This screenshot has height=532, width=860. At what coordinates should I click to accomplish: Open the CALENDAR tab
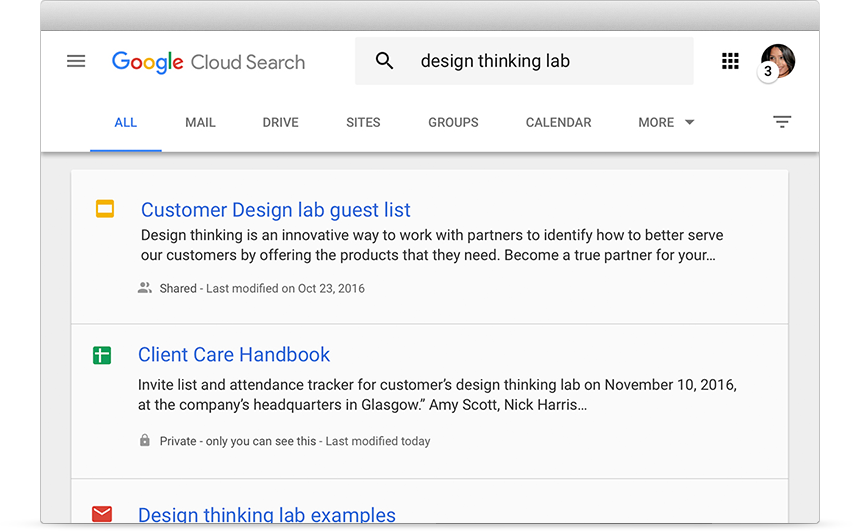[558, 122]
